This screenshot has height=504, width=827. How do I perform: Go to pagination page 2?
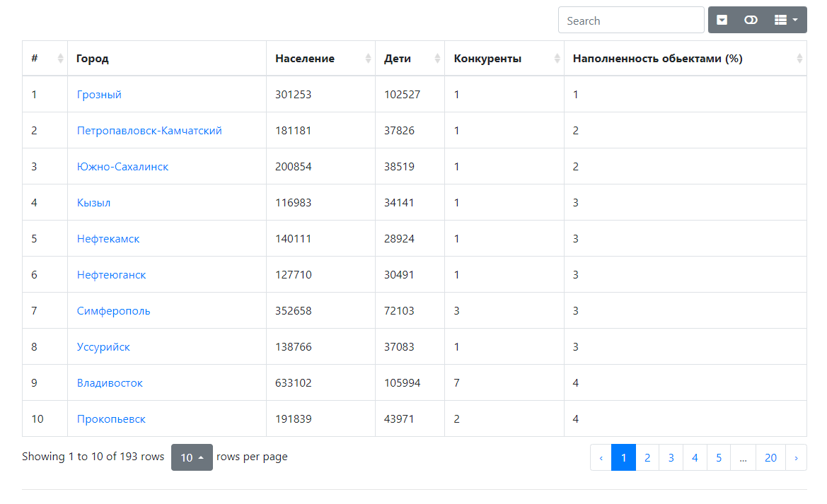[647, 457]
